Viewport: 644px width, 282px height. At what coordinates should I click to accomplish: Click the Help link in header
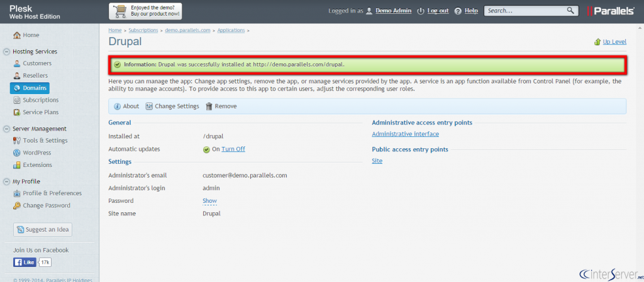coord(471,11)
